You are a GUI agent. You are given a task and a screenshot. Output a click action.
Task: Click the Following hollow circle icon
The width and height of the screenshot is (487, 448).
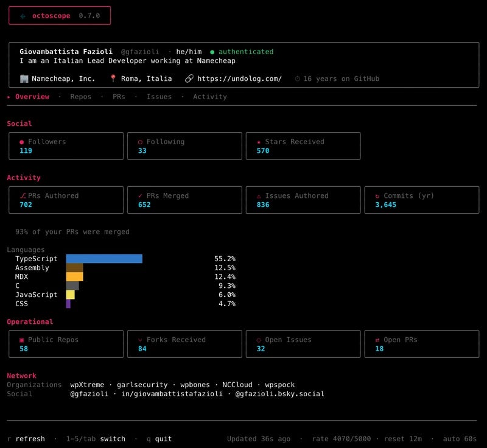point(140,142)
